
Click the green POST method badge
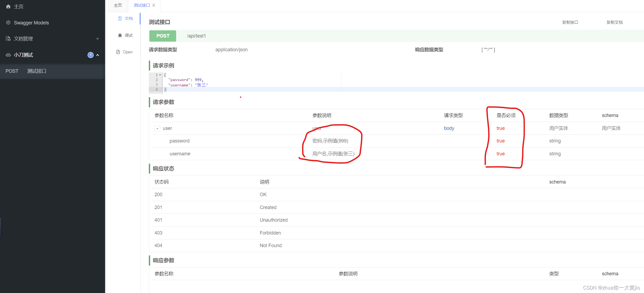(162, 36)
